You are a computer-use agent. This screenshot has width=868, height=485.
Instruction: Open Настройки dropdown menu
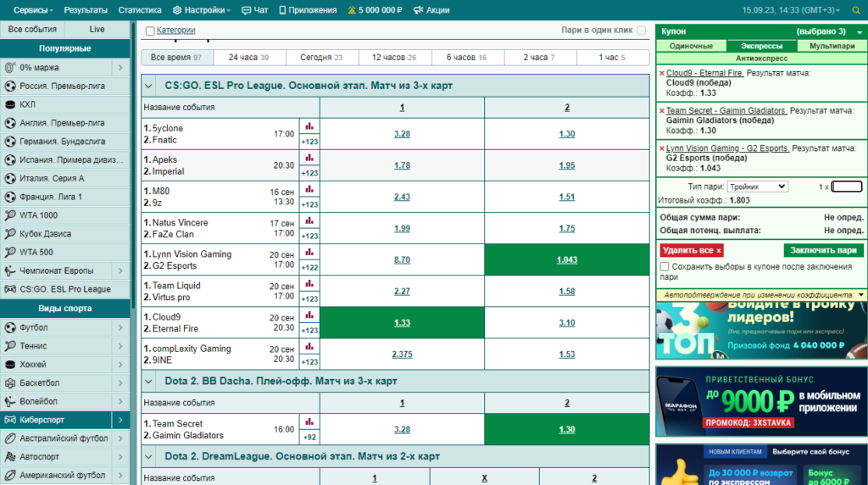pyautogui.click(x=202, y=10)
